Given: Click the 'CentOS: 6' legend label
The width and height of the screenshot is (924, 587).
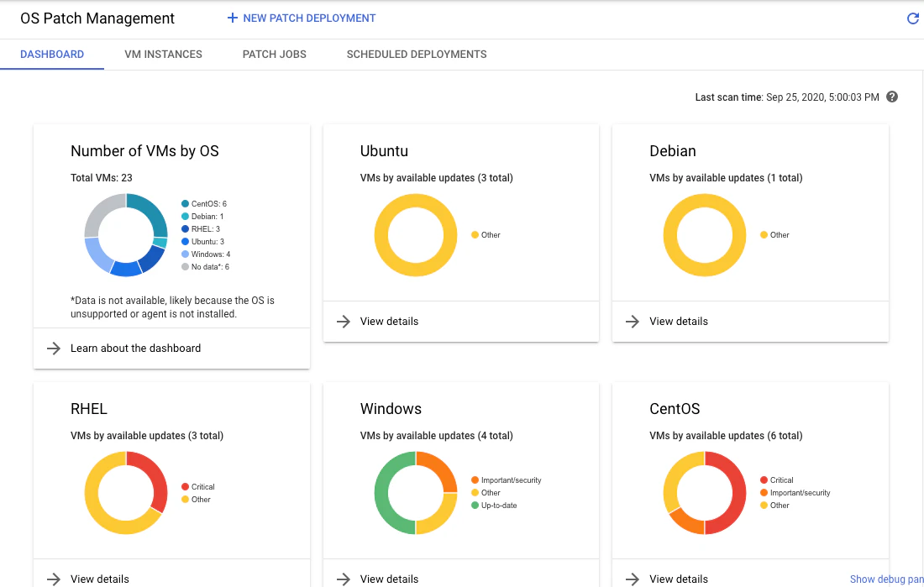Looking at the screenshot, I should [x=208, y=204].
